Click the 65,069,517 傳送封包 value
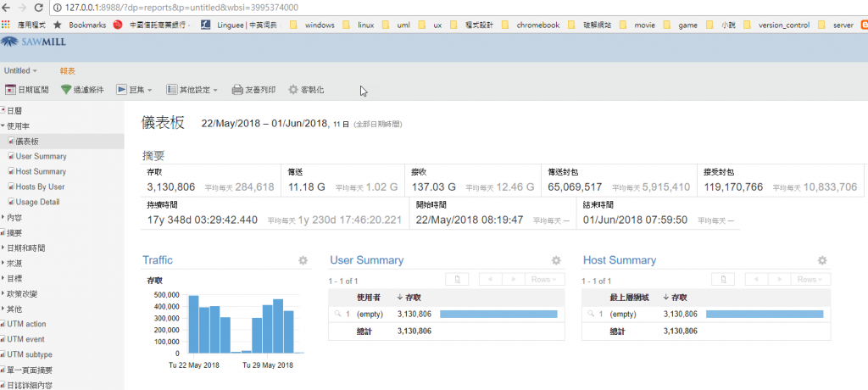 pyautogui.click(x=576, y=187)
